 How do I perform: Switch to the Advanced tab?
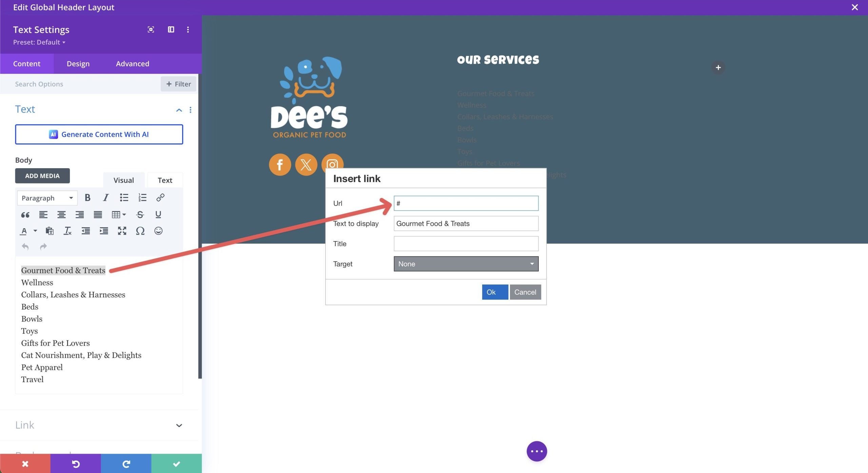[132, 63]
